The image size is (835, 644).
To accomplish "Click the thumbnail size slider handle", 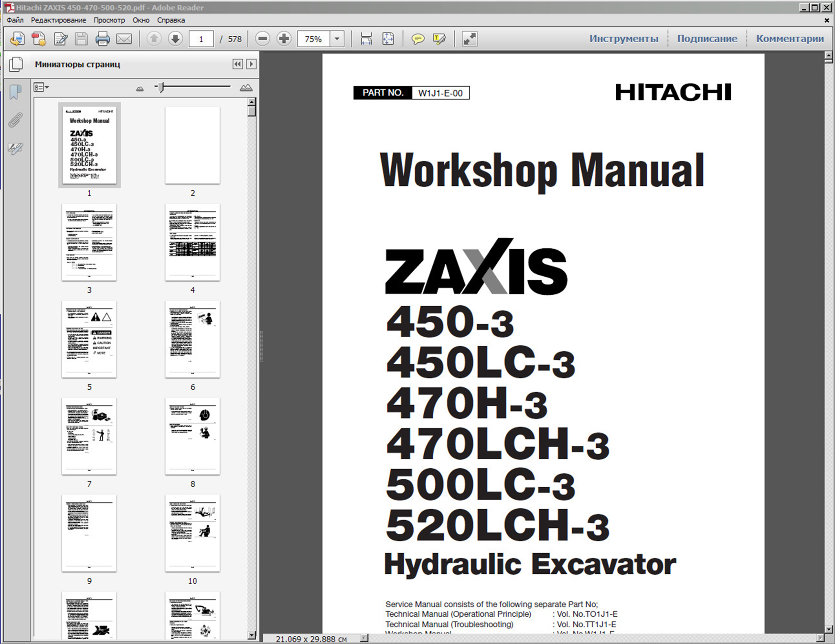I will click(x=161, y=87).
